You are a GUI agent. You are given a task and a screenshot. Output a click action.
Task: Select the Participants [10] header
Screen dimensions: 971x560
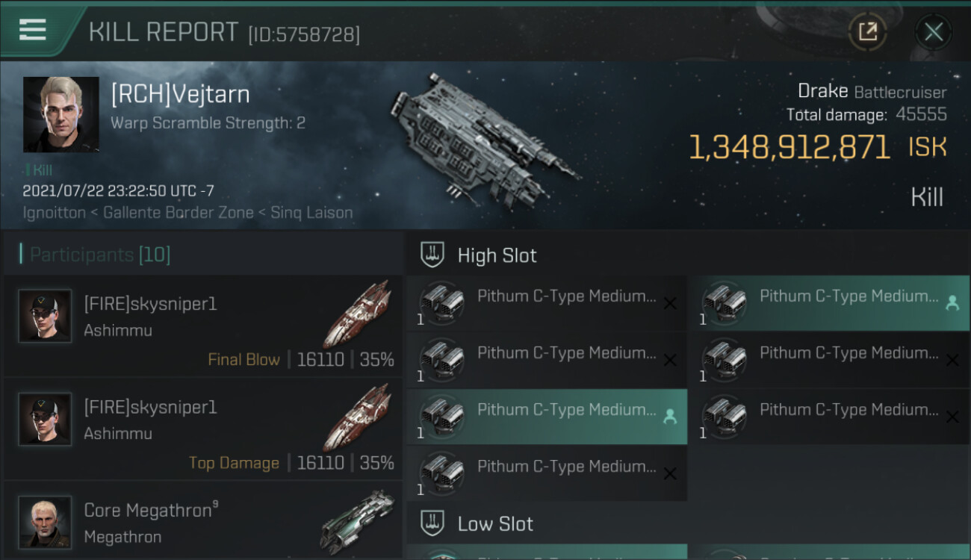pyautogui.click(x=100, y=255)
